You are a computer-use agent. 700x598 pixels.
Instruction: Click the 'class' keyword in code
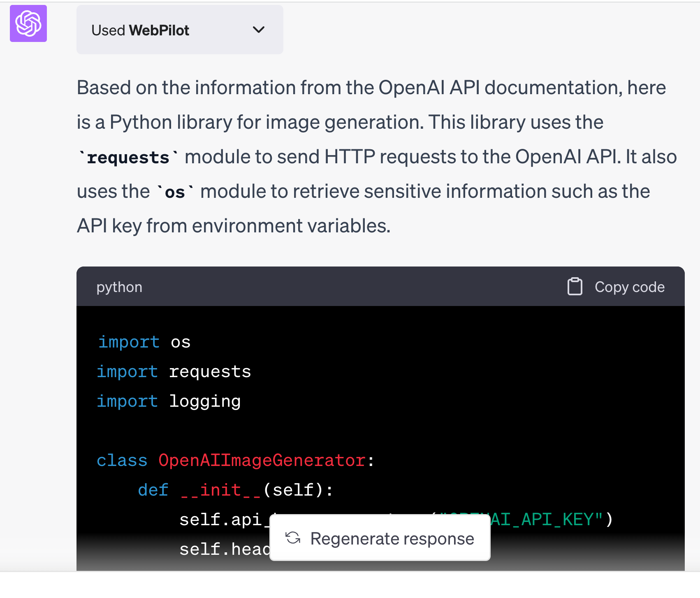(122, 461)
